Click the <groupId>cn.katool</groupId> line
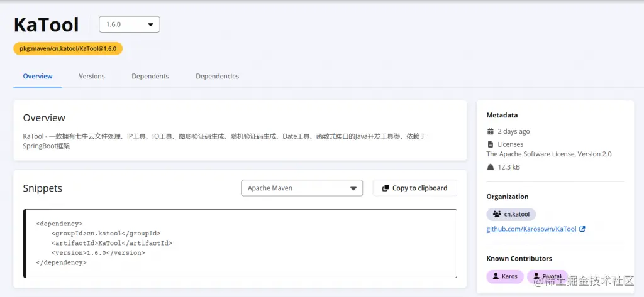The image size is (644, 297). click(x=106, y=234)
